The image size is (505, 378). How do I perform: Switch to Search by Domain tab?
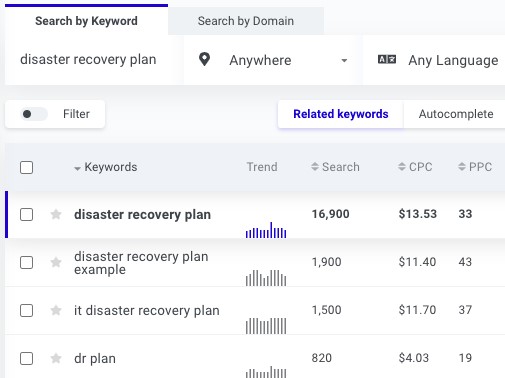(x=246, y=21)
